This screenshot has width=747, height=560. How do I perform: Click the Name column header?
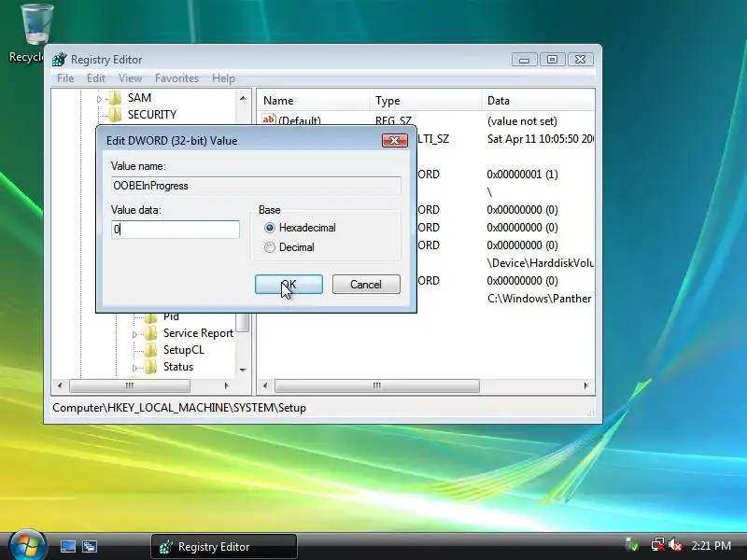[314, 101]
